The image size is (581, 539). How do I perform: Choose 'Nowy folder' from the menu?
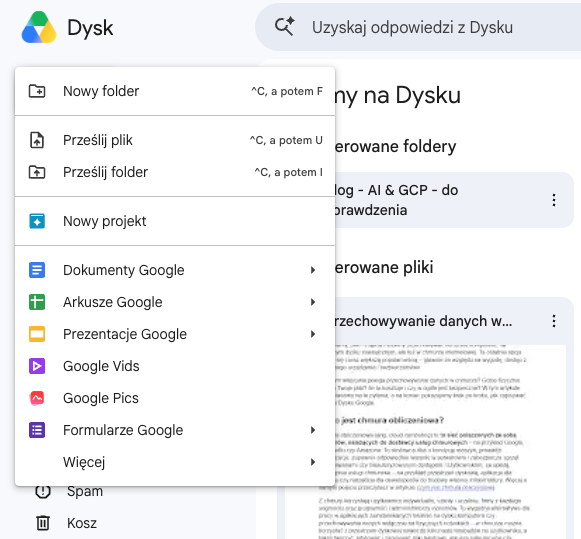click(175, 91)
